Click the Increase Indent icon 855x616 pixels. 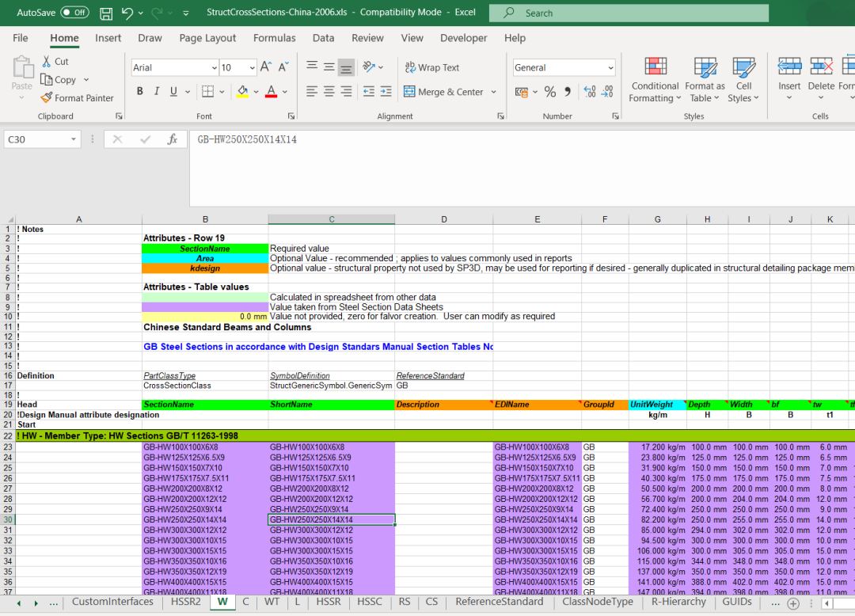386,92
